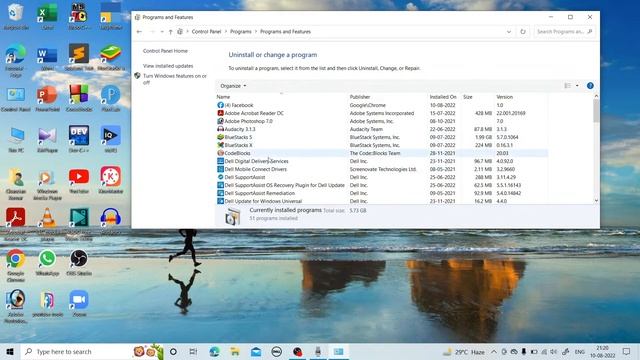Launch the Google Chrome desktop shortcut
The height and width of the screenshot is (360, 640).
[16, 265]
